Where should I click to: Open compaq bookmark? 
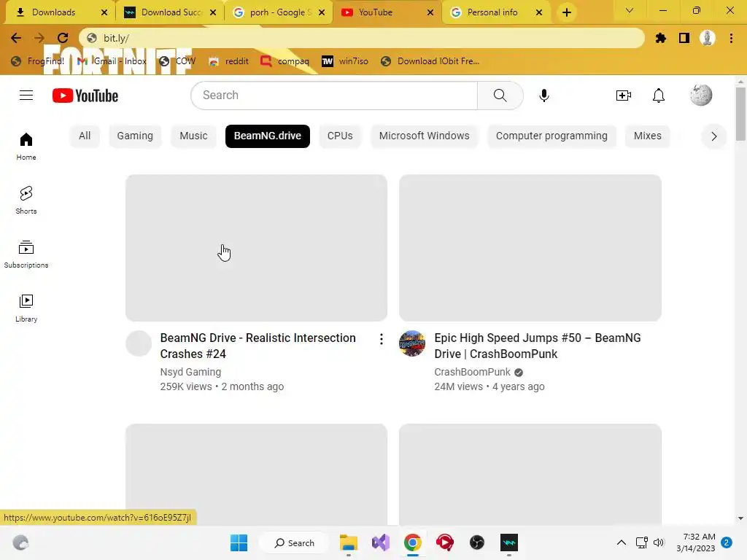285,61
